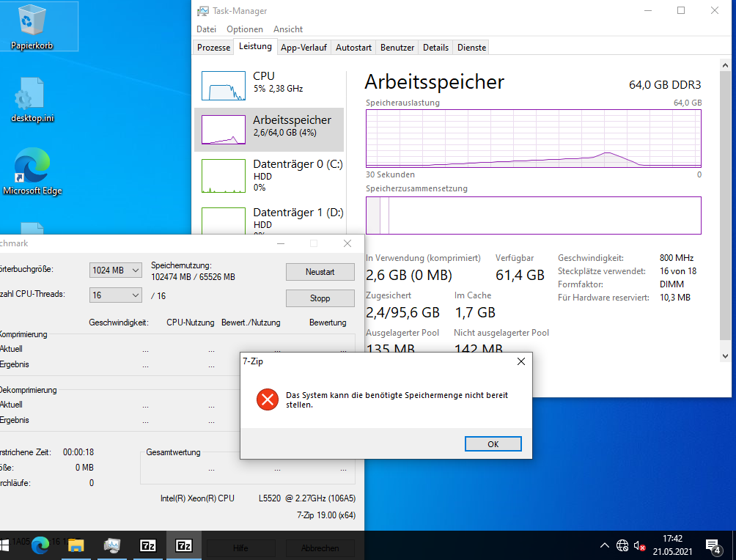Open the 1024 MB dictionary size dropdown
This screenshot has height=560, width=736.
point(116,270)
